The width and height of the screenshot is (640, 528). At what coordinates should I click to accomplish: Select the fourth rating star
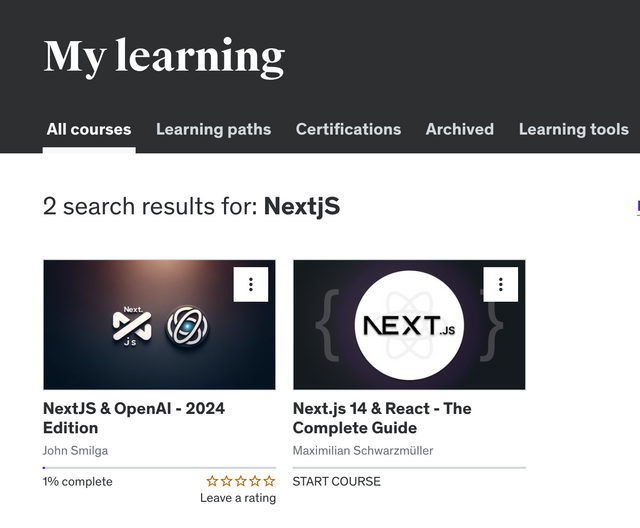(x=255, y=481)
